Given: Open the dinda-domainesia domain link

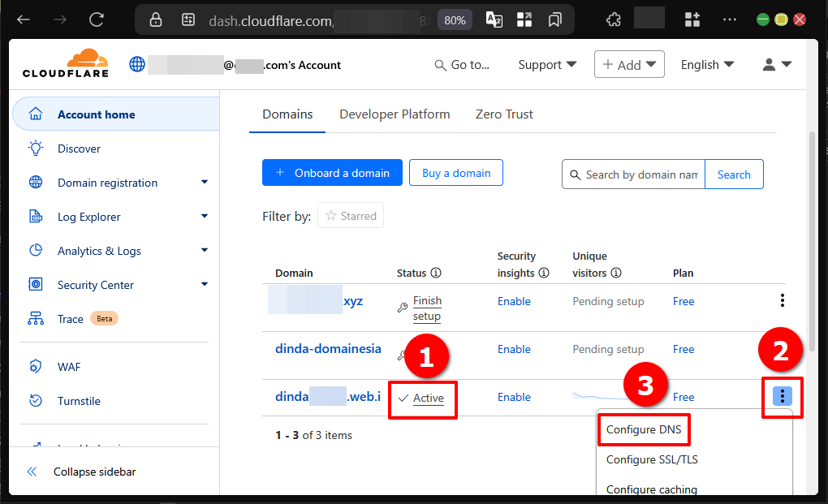Looking at the screenshot, I should pos(328,349).
